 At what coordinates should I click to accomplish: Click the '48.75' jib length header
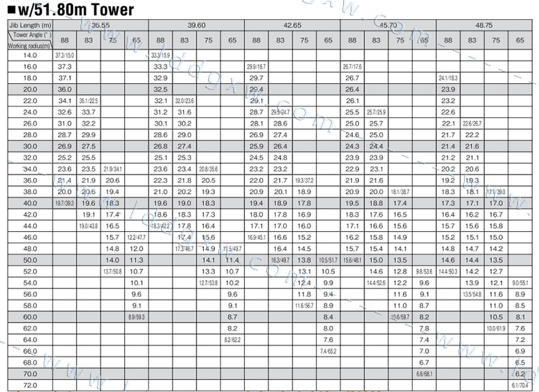[x=484, y=25]
